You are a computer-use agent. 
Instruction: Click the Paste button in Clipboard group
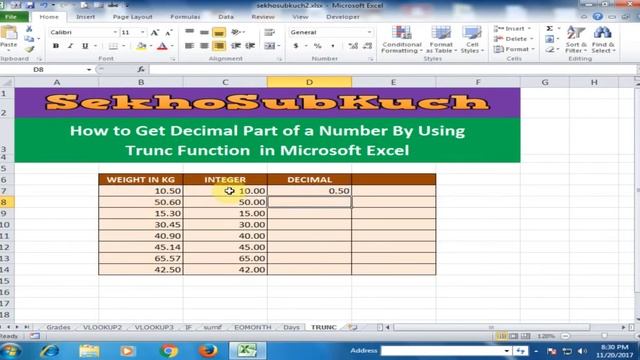[9, 38]
